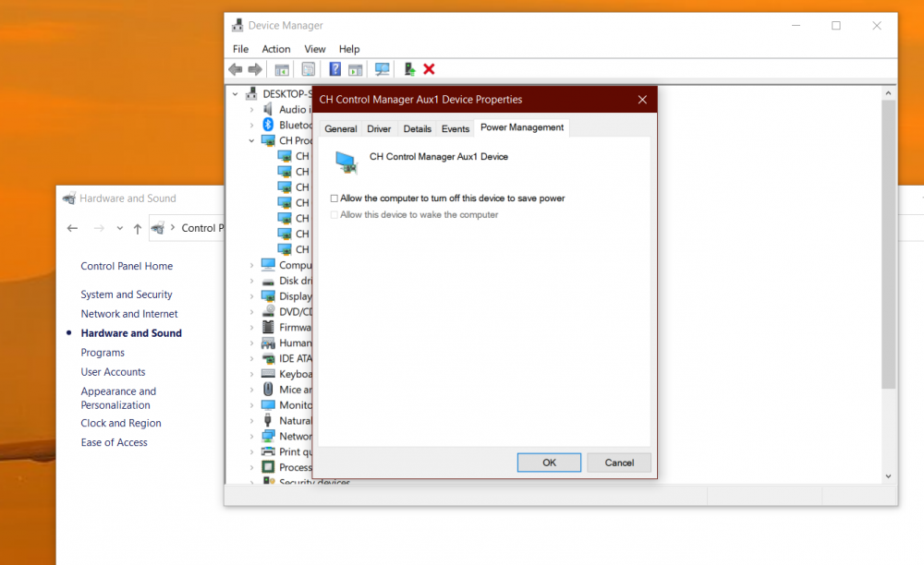924x565 pixels.
Task: Click the IDE ATA controllers category icon
Action: (268, 358)
